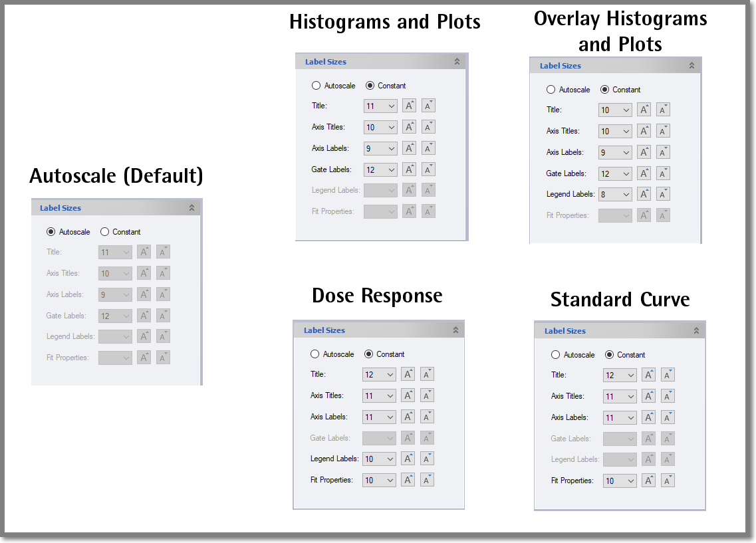Decrease Title font size in Dose Response panel

(x=427, y=374)
